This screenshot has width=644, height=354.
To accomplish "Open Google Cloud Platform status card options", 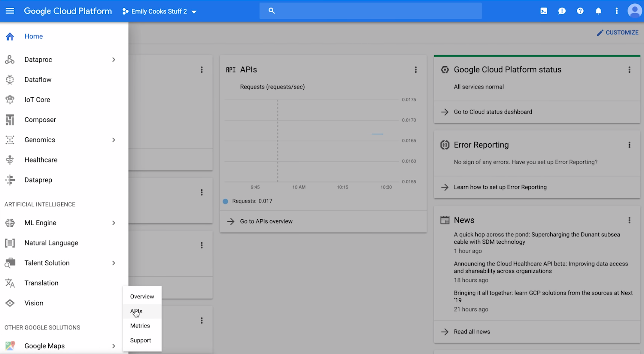I will (x=629, y=70).
